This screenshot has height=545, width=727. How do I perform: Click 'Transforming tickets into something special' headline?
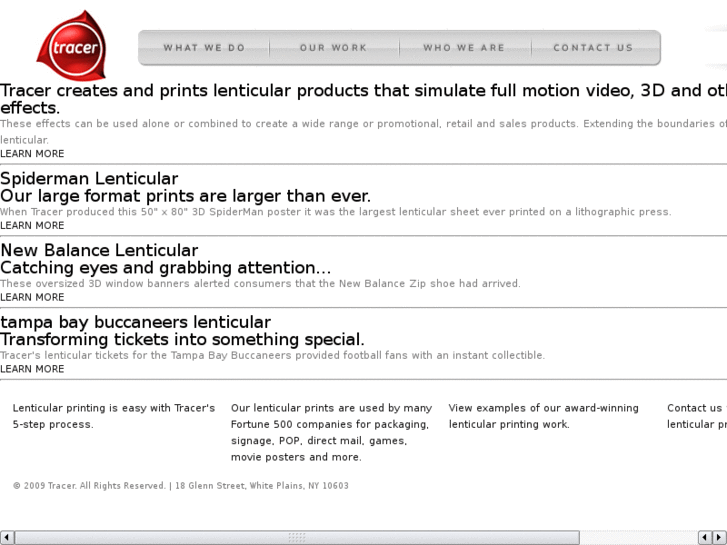tap(182, 340)
